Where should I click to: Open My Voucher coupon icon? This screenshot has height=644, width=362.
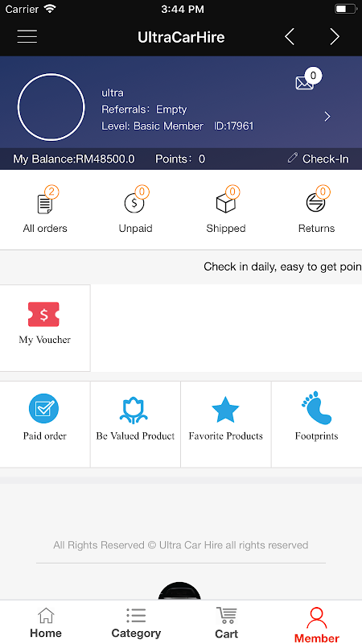tap(43, 315)
